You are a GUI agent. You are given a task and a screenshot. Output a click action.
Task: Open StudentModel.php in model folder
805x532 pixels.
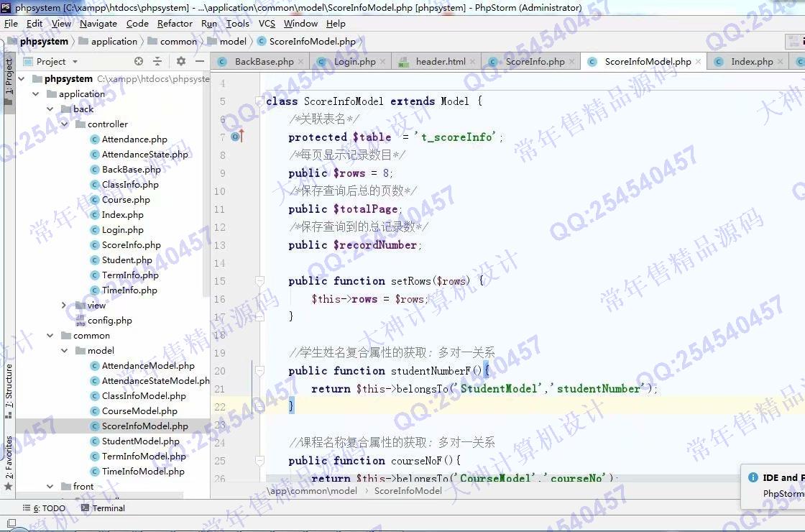[141, 441]
